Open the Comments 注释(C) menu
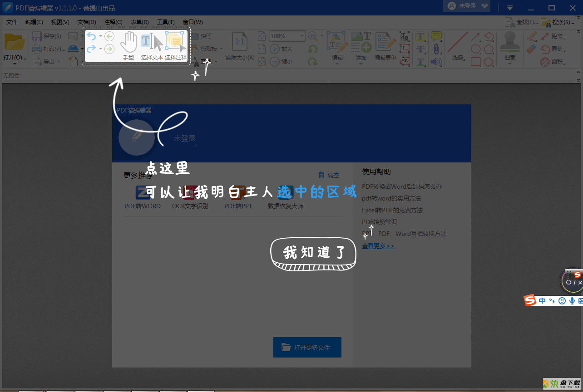 [x=114, y=22]
